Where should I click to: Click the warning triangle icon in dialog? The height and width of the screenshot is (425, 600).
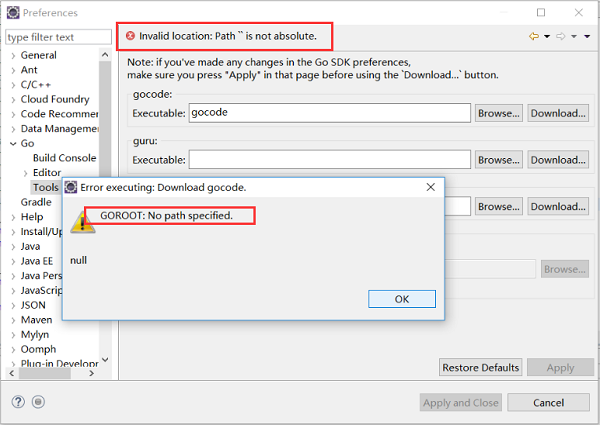tap(83, 222)
